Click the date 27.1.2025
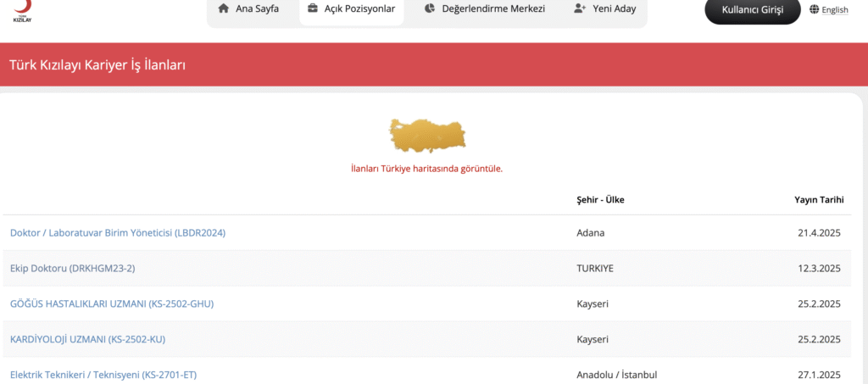 coord(819,375)
